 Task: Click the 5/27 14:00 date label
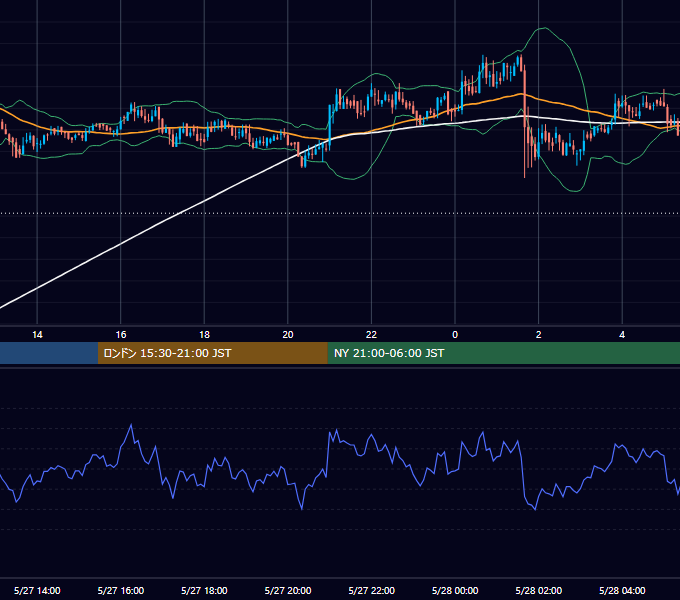[37, 590]
